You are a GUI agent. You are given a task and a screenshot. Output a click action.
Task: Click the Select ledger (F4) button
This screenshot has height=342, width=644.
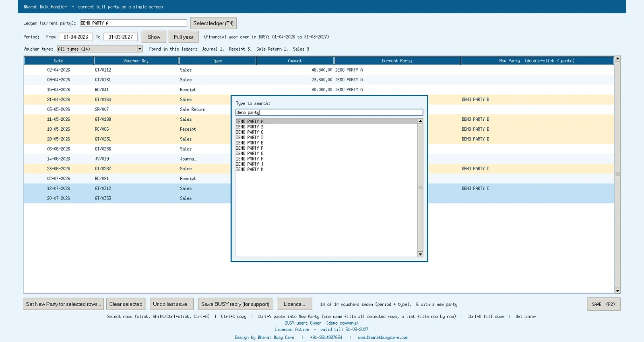point(213,23)
